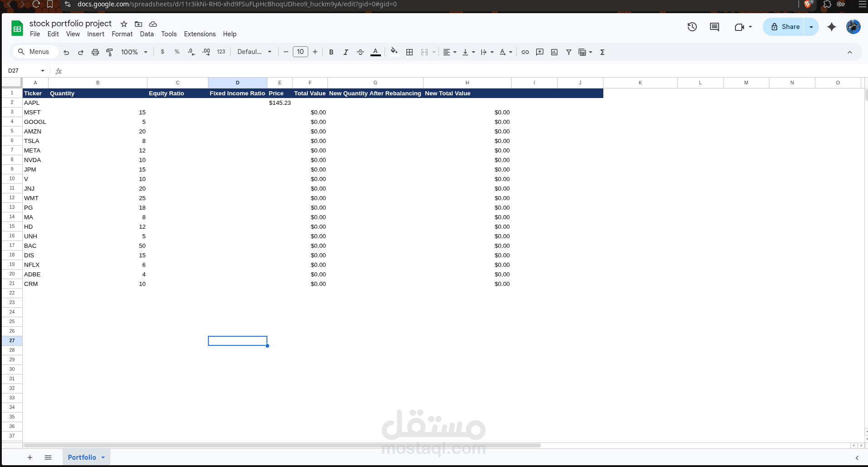Screen dimensions: 868x467
Task: Open the Sheets home icon
Action: coord(17,28)
